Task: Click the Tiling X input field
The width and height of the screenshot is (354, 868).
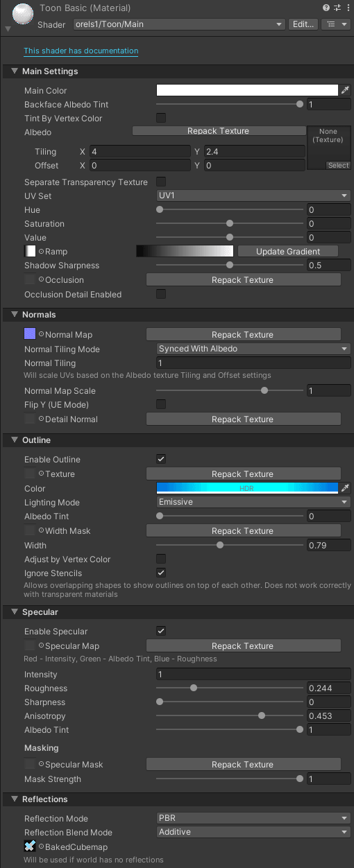Action: tap(140, 152)
